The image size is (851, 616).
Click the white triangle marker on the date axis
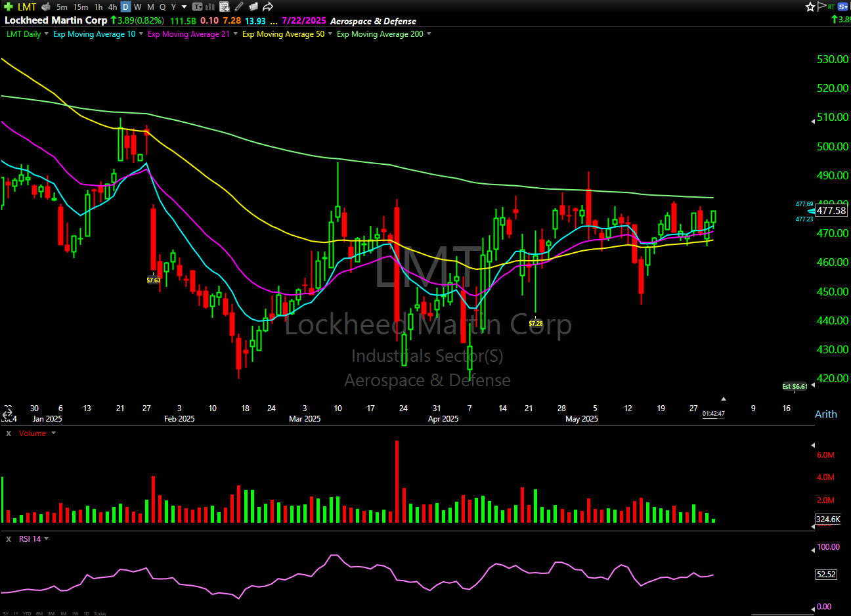coord(723,399)
